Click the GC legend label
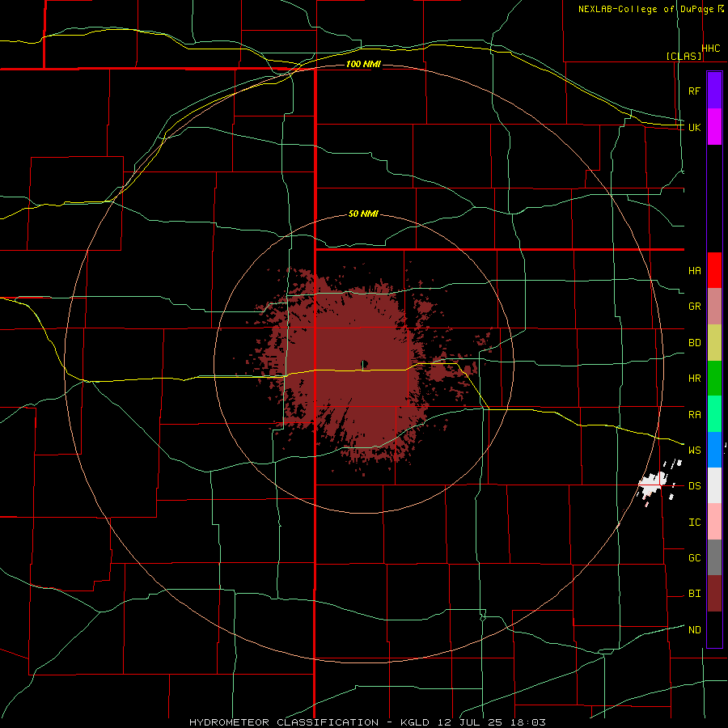 [x=694, y=558]
